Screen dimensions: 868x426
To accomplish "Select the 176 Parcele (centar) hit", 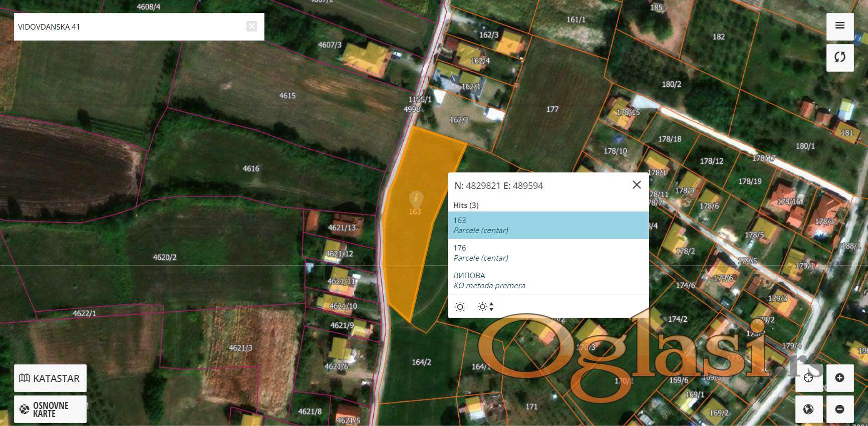I will [x=548, y=253].
